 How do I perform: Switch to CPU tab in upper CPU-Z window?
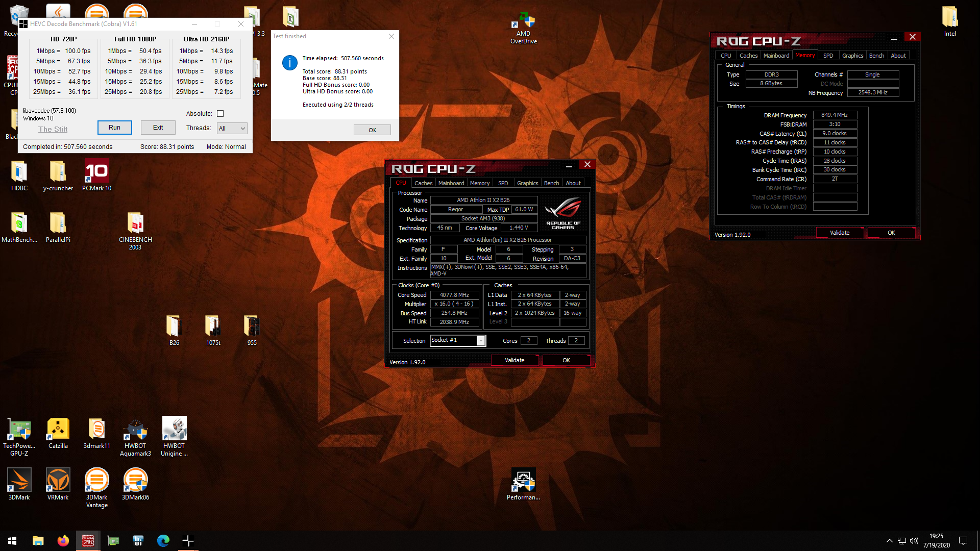pos(726,56)
